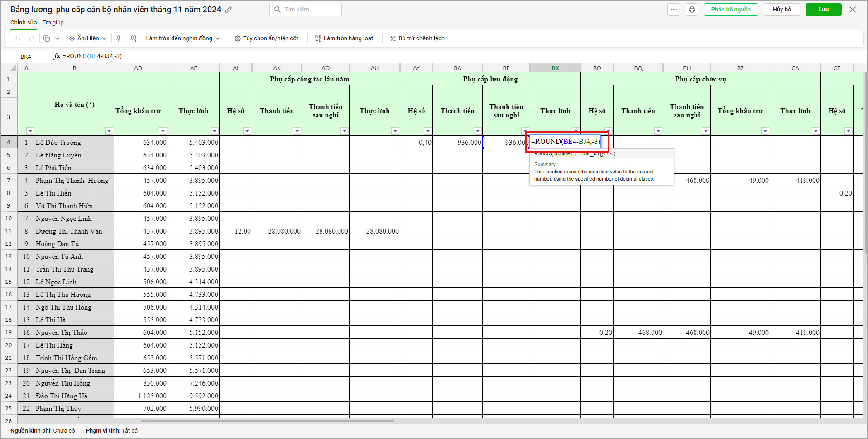Click Phân bổ nguồn button
This screenshot has height=439, width=868.
coord(731,10)
